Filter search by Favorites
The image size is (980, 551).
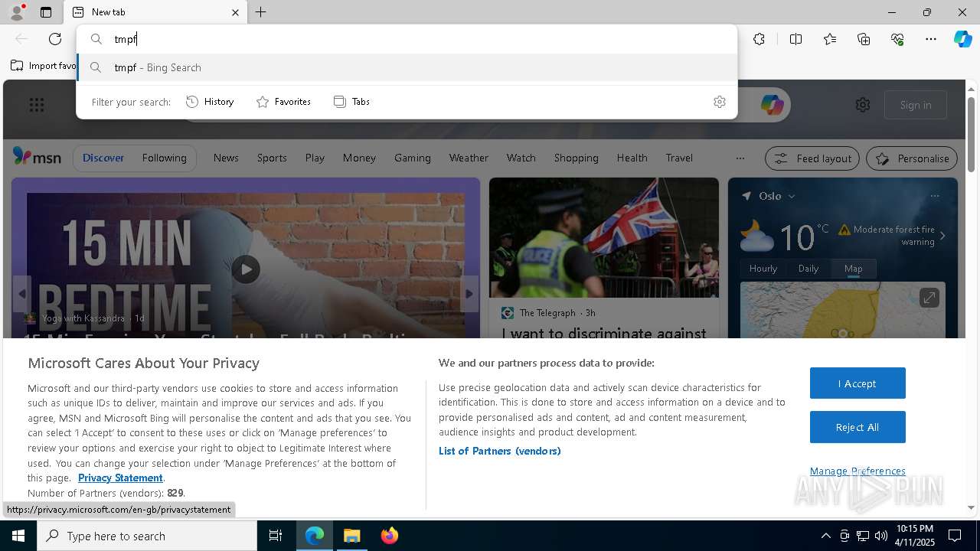click(x=283, y=102)
